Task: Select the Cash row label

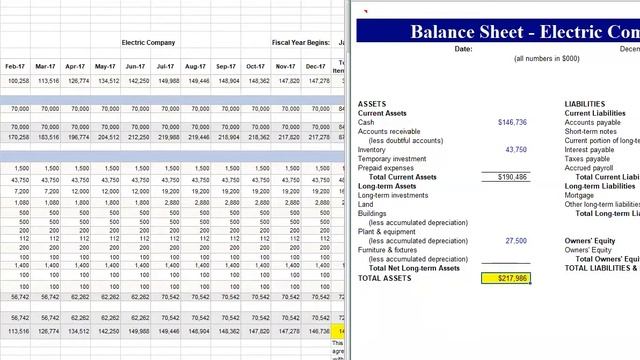Action: pos(366,122)
